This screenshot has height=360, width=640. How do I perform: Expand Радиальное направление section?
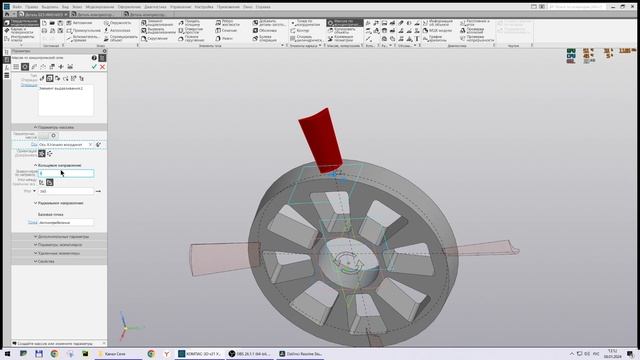(58, 203)
